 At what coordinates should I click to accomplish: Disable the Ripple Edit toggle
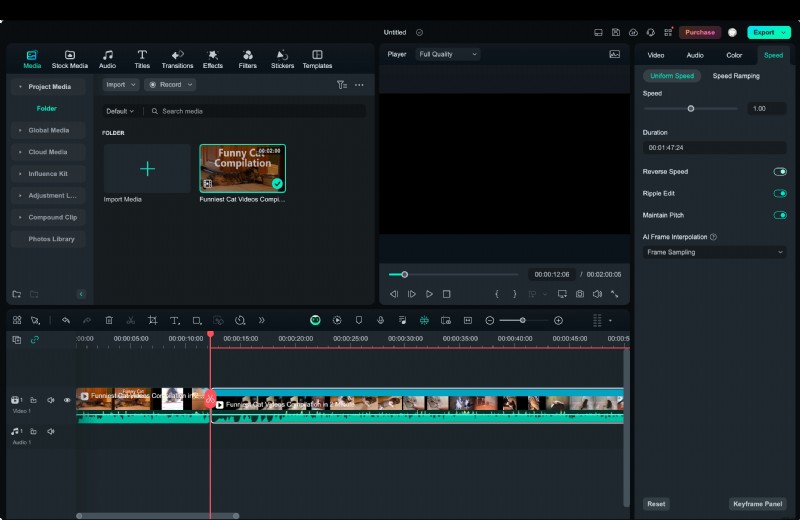(x=779, y=193)
